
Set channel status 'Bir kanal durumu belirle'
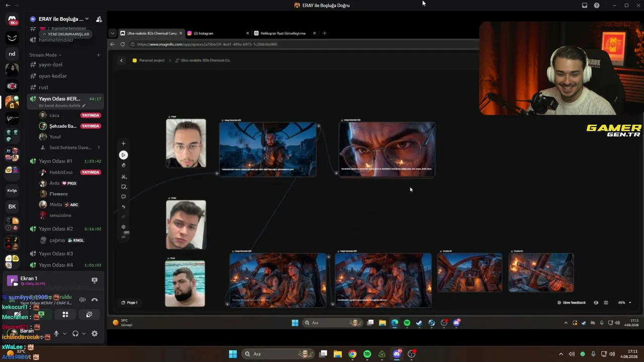(62, 106)
